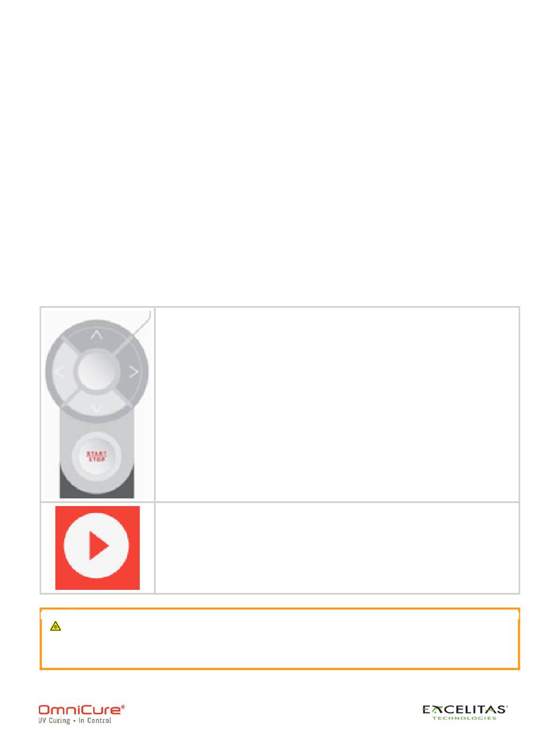Click the right arrow on the keypad
The image size is (560, 732).
click(133, 372)
